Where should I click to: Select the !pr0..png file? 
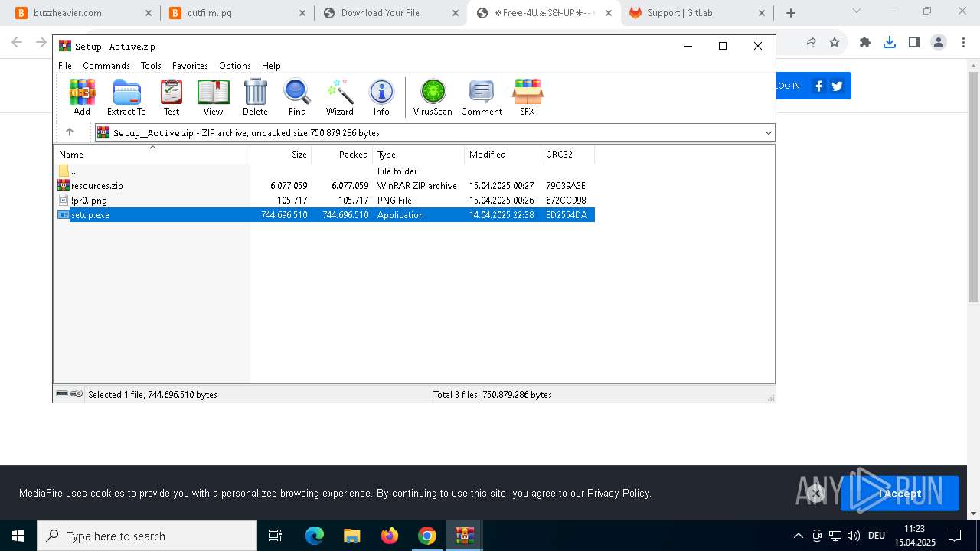pyautogui.click(x=324, y=201)
